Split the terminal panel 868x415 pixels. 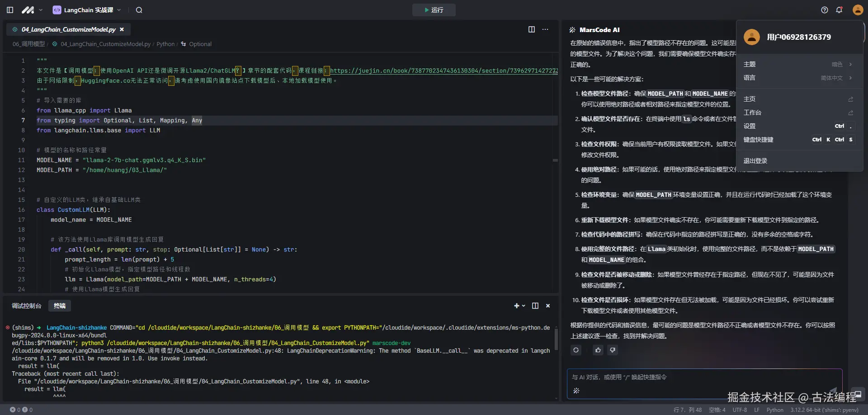click(535, 306)
